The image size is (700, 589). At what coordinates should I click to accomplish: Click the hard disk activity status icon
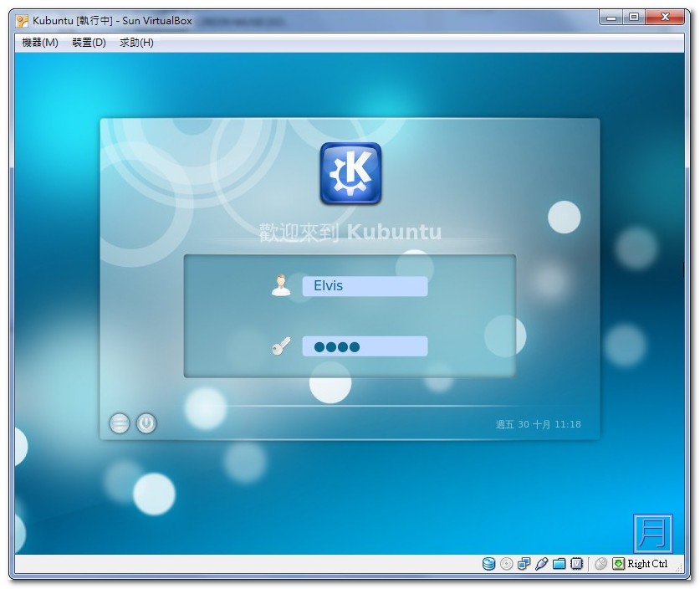click(488, 563)
